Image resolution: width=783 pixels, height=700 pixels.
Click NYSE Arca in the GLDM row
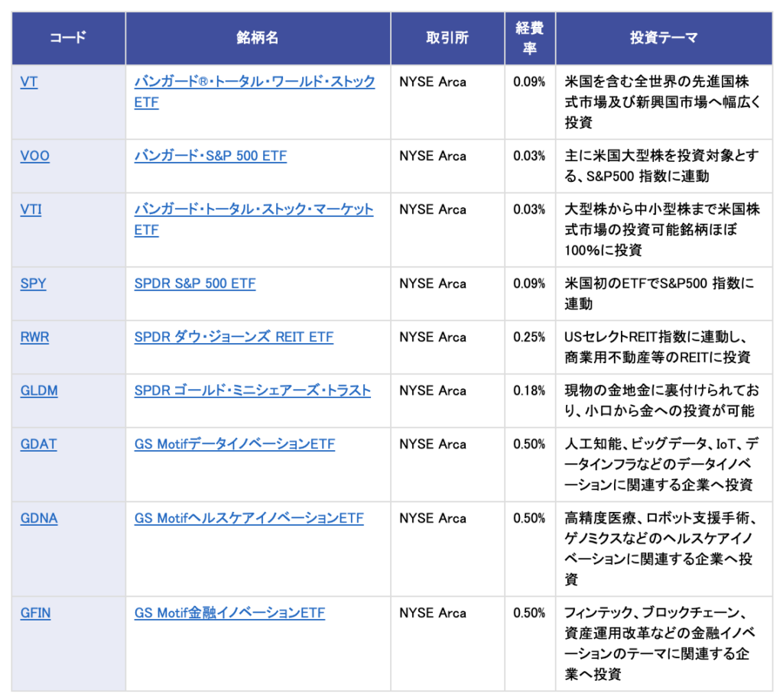433,391
